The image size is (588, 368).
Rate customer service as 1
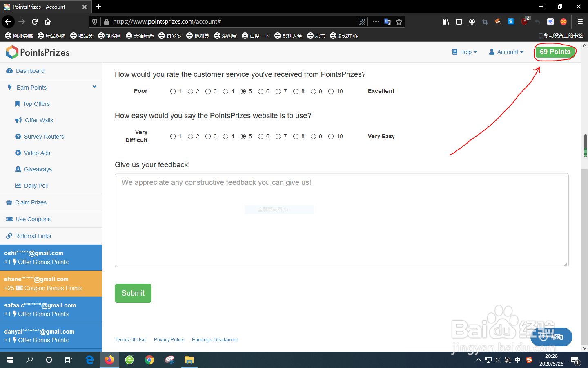tap(173, 91)
